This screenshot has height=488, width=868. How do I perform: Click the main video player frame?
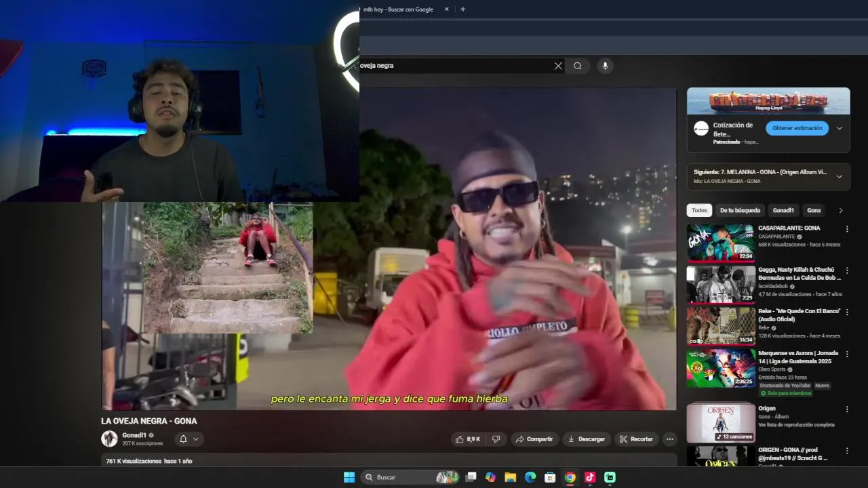click(389, 249)
